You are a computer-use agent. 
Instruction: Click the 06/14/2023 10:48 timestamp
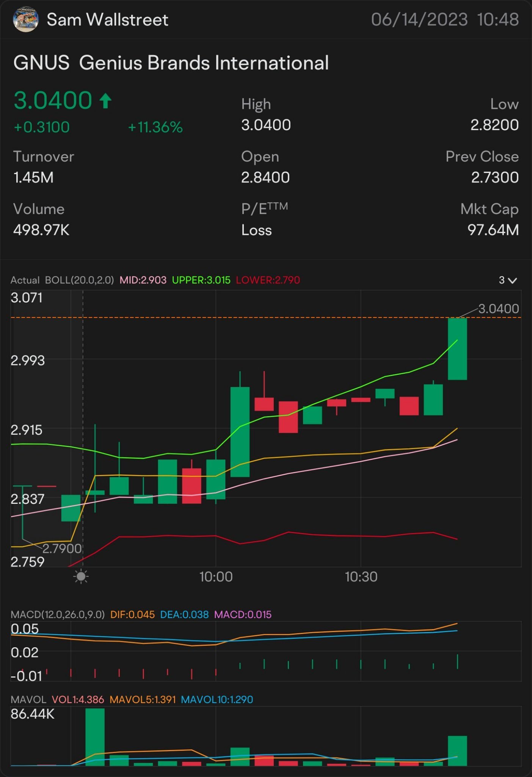pyautogui.click(x=445, y=20)
